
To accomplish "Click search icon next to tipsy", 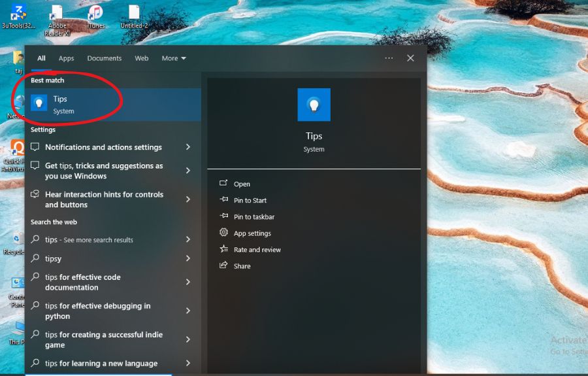I will [35, 258].
